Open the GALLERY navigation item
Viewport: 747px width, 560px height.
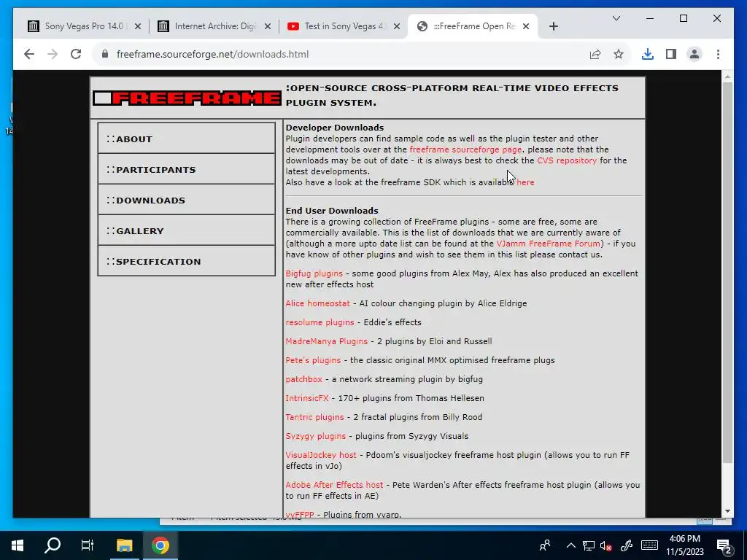(186, 230)
